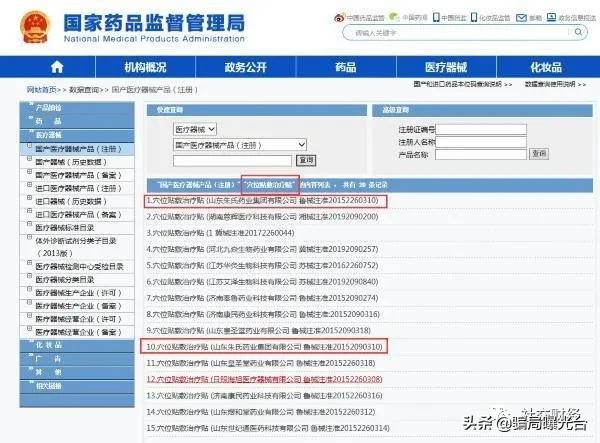The height and width of the screenshot is (443, 600).
Task: Select 国产医疗器械产品（备案） in the sidebar
Action: point(78,175)
